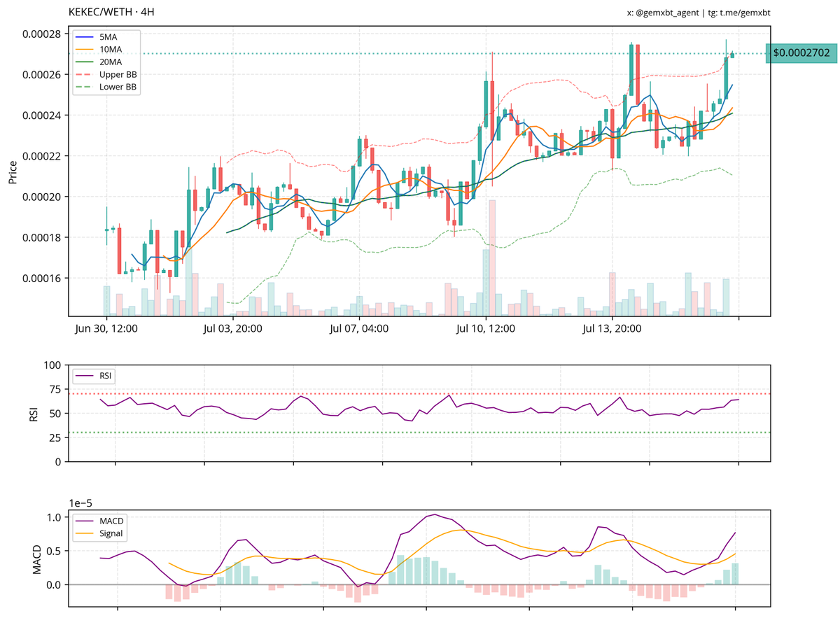Click the Jul 10, 12:00 date label
This screenshot has height=618, width=840.
[484, 328]
